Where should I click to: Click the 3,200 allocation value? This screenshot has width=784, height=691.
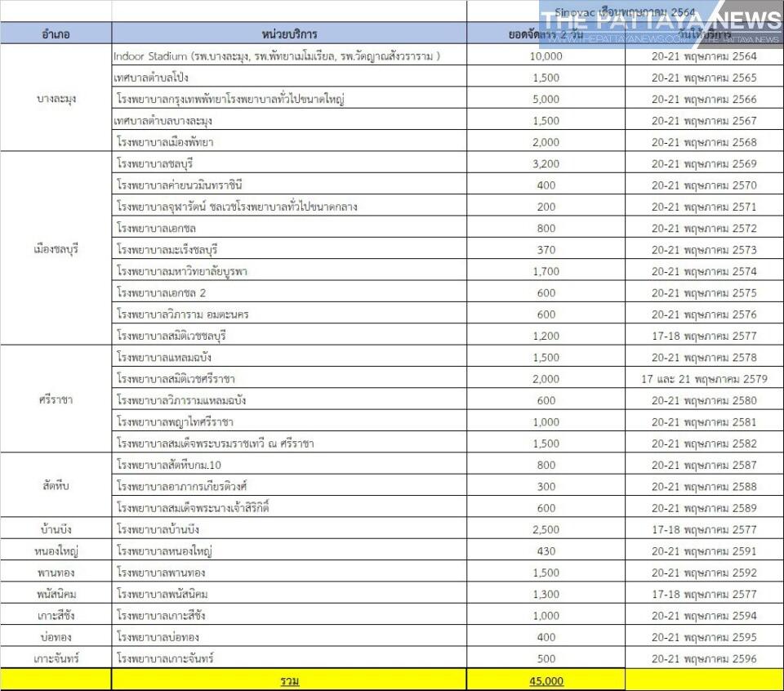pyautogui.click(x=546, y=163)
